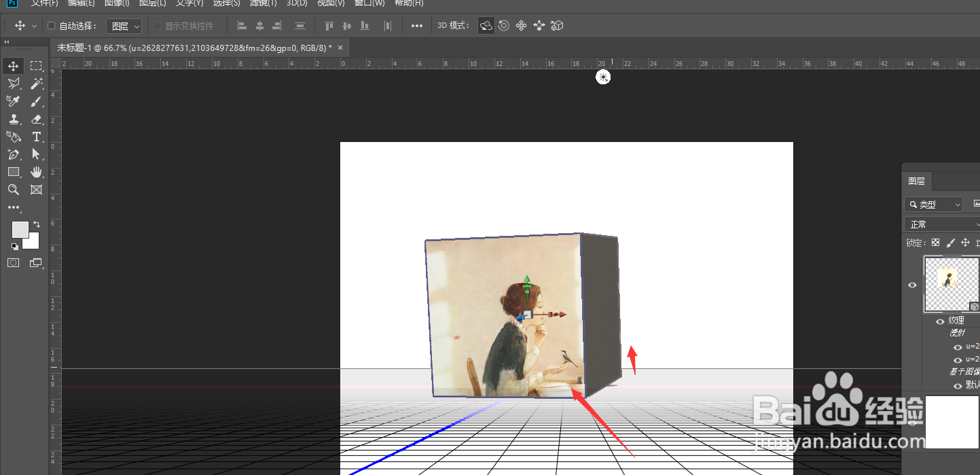
Task: Select the Pen tool
Action: tap(14, 154)
